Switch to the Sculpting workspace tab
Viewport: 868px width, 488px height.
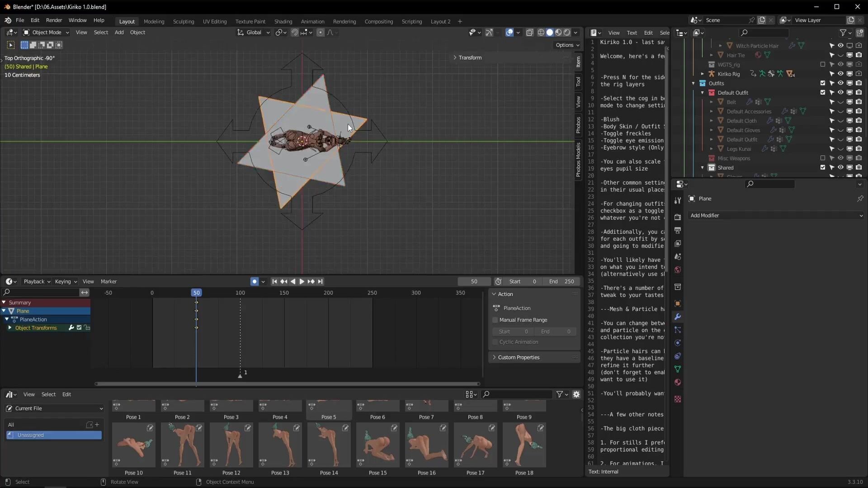183,21
